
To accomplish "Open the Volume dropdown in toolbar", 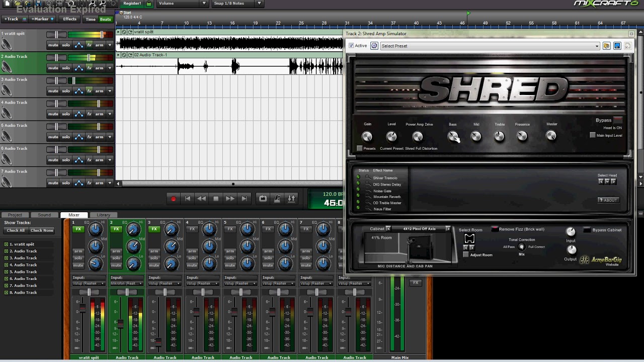I will pos(183,4).
